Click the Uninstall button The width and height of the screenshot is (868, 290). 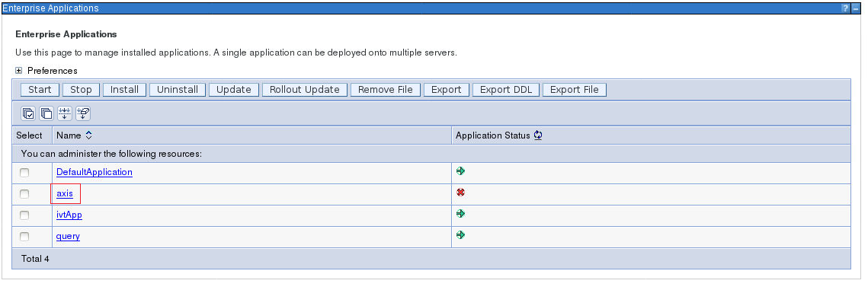178,90
